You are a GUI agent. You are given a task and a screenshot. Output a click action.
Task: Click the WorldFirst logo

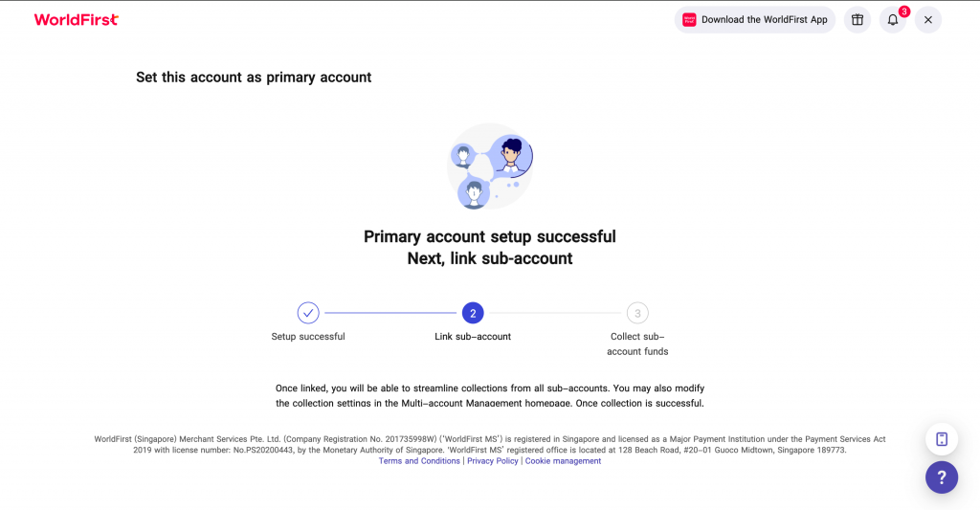tap(77, 19)
